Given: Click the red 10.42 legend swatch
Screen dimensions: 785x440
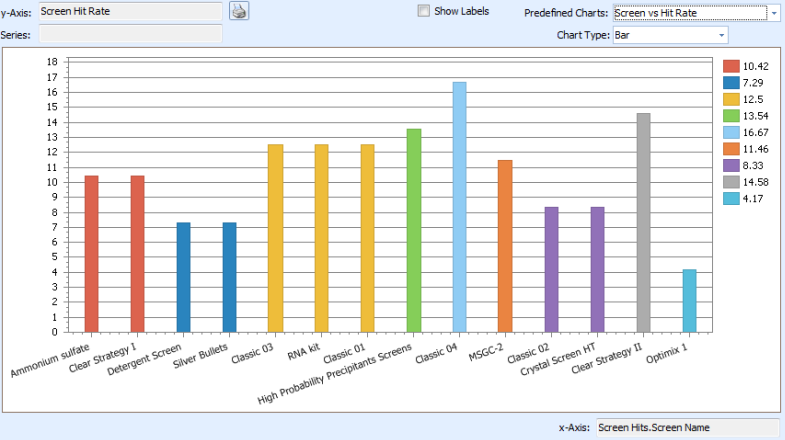Looking at the screenshot, I should pyautogui.click(x=731, y=66).
